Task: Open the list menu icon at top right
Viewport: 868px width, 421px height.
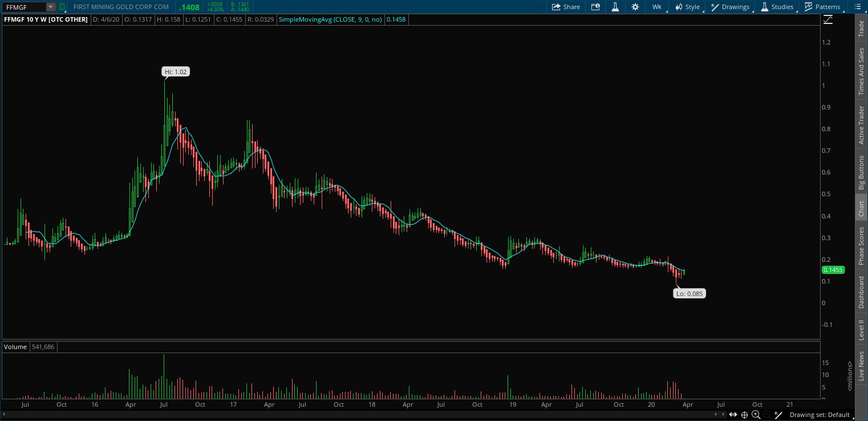Action: click(x=857, y=7)
